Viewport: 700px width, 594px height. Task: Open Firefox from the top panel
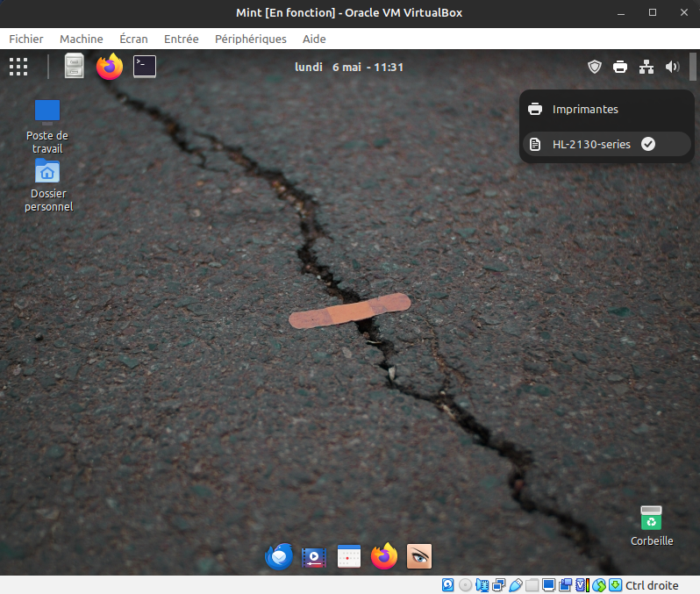(110, 67)
